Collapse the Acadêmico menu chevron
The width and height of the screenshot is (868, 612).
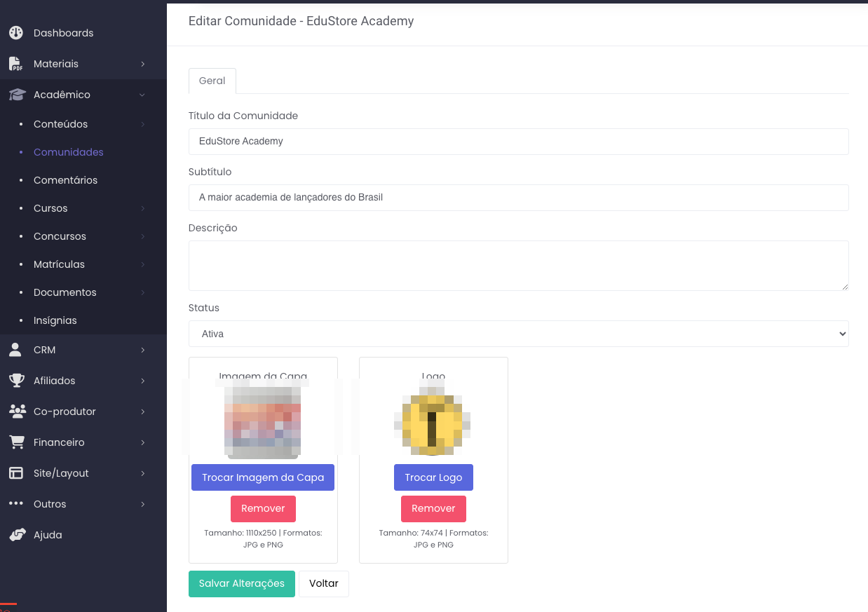142,95
